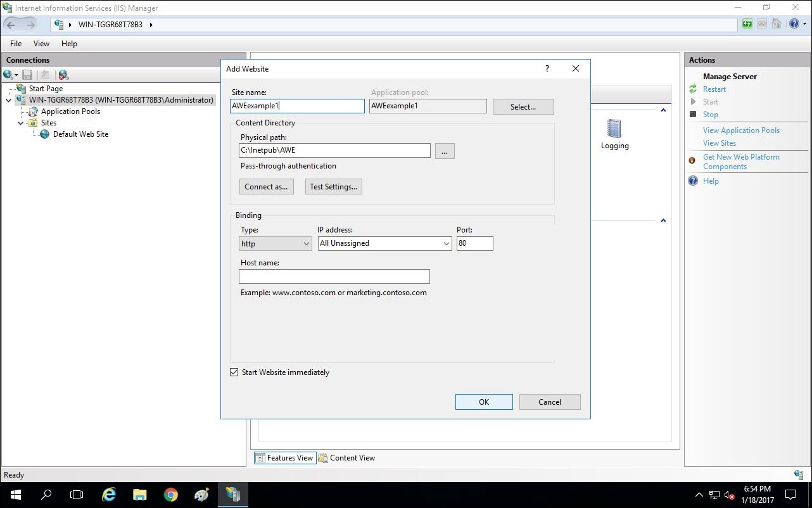
Task: Click the Site name field
Action: coord(297,106)
